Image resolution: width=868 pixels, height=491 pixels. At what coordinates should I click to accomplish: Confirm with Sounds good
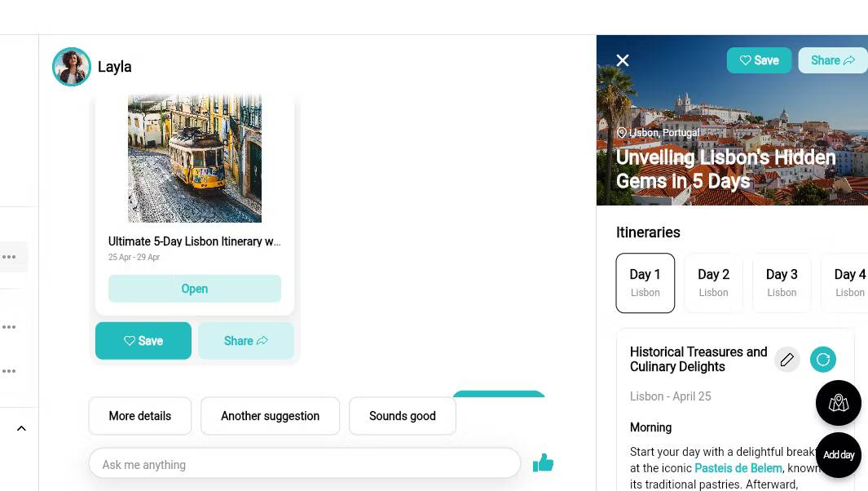[x=402, y=416]
